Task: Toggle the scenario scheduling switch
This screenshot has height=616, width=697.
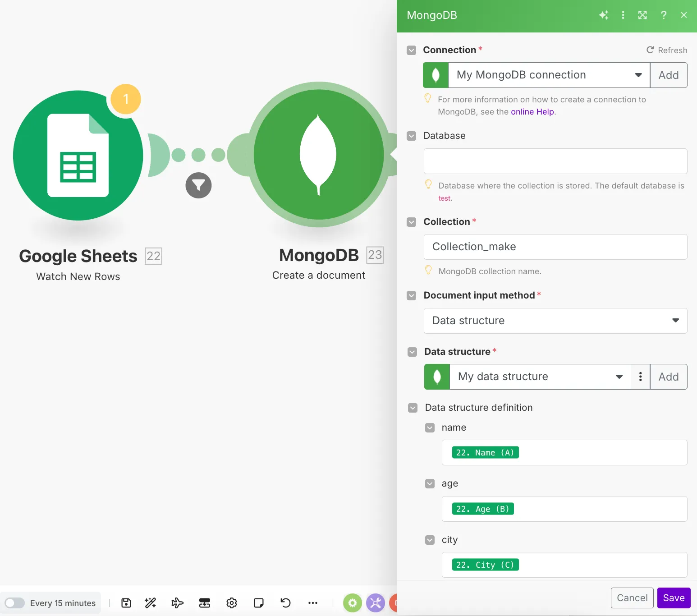Action: tap(14, 603)
